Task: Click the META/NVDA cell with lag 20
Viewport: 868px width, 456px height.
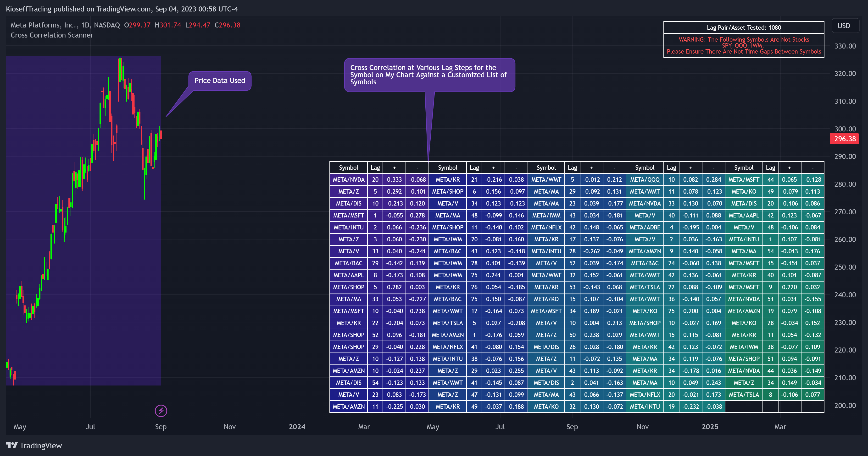Action: coord(348,179)
